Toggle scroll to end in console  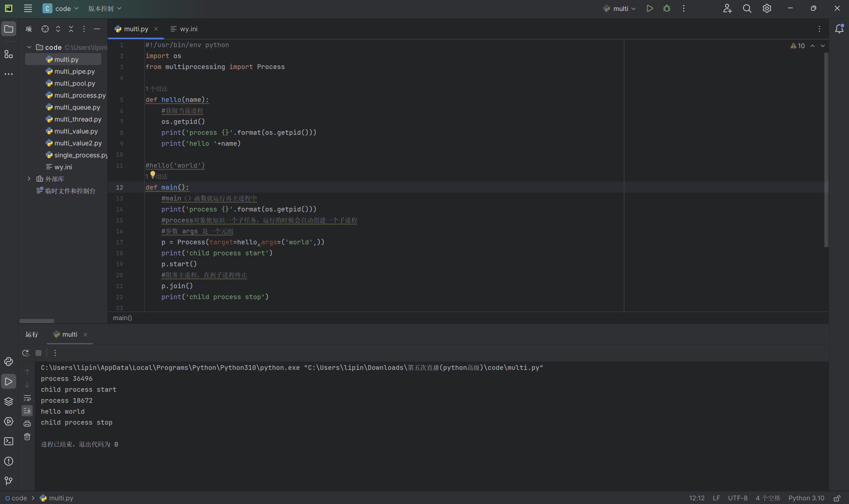click(27, 411)
